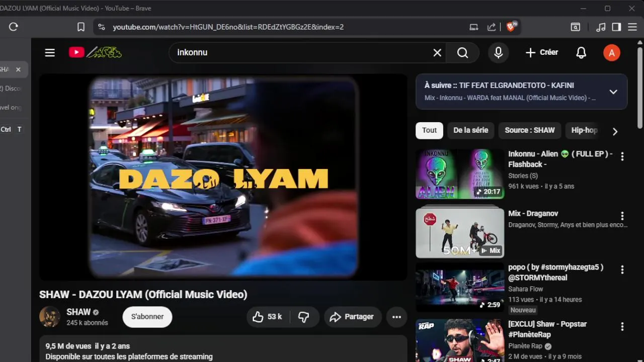644x362 pixels.
Task: Bookmark this page with the bookmark icon
Action: click(81, 27)
